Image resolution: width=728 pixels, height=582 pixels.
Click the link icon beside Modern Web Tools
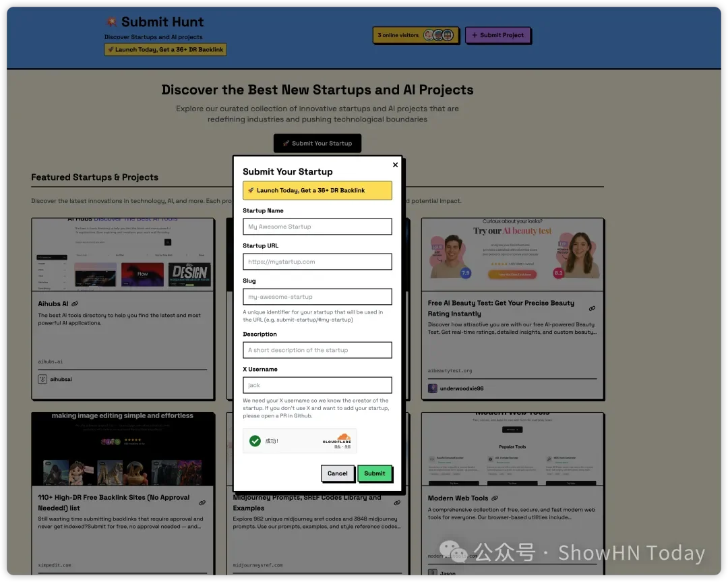(x=495, y=498)
